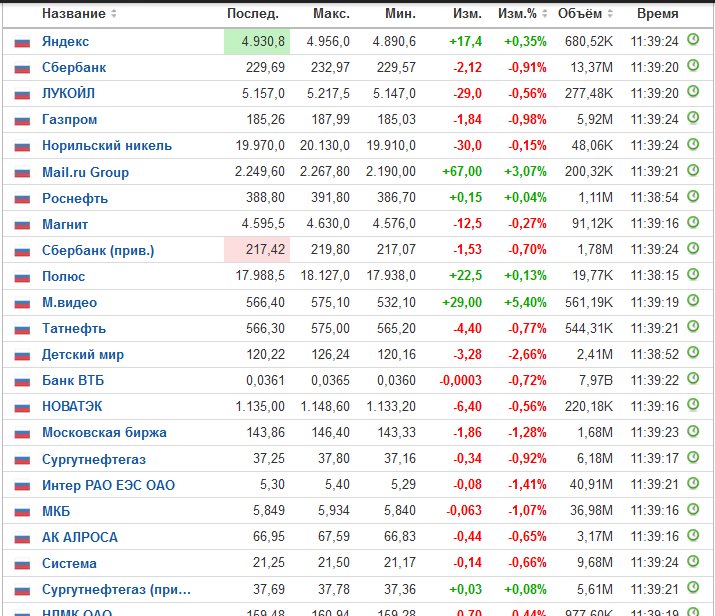Click the Russian flag icon beside Яндекс
Screen dimensions: 715x616
click(x=22, y=43)
